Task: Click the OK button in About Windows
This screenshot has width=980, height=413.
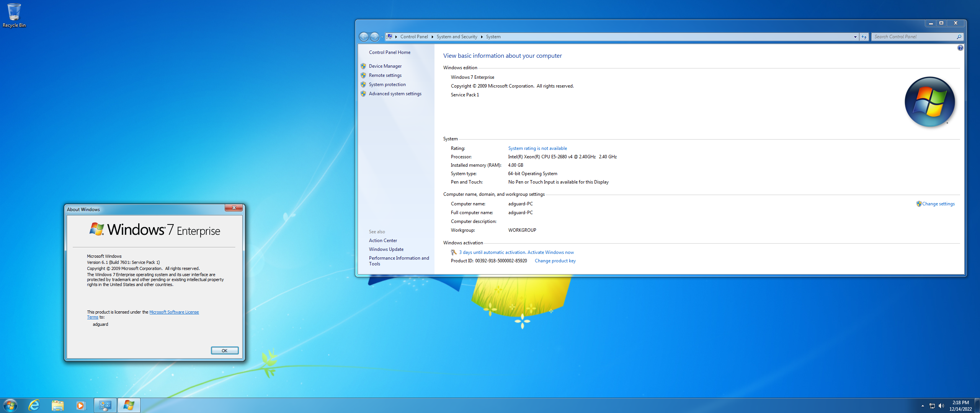Action: pos(225,351)
